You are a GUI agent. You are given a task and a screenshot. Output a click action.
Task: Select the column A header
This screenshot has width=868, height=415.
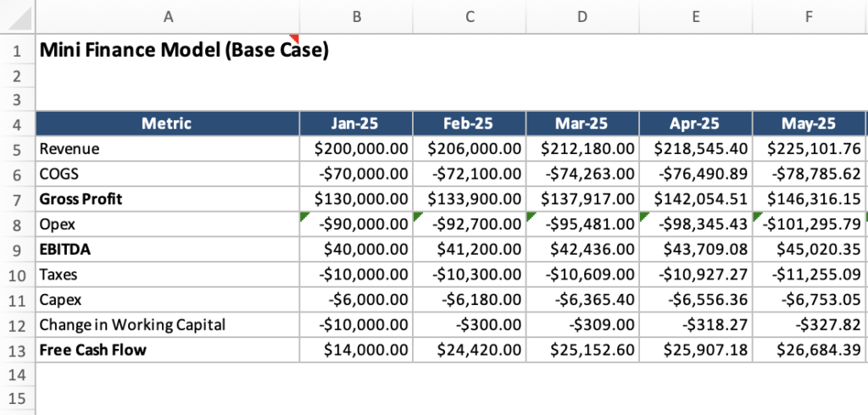[167, 15]
